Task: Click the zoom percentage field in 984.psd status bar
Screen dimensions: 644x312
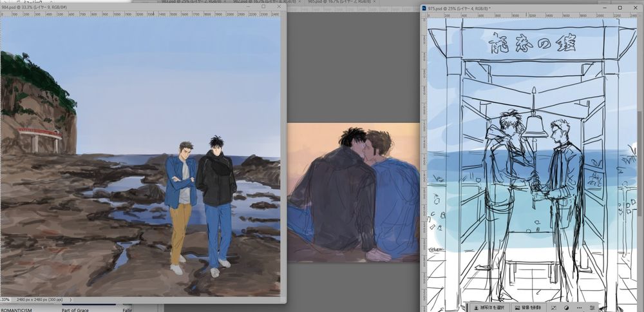Action: (5, 300)
